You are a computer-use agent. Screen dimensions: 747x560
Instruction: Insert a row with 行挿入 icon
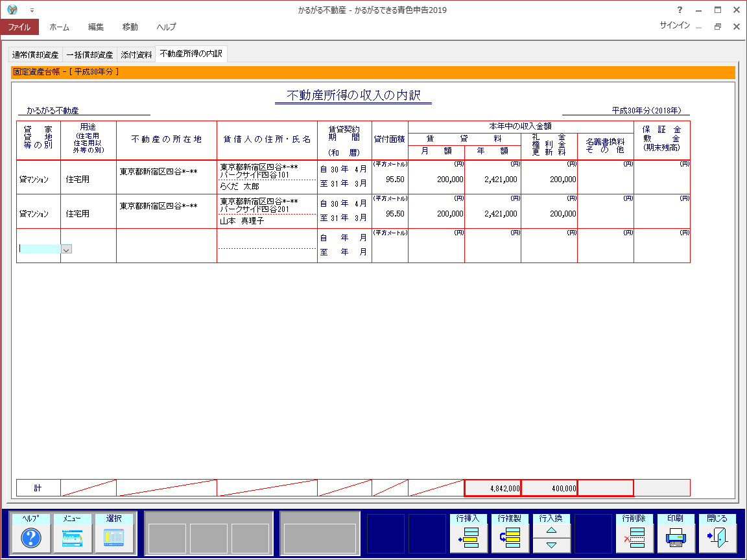tap(468, 537)
